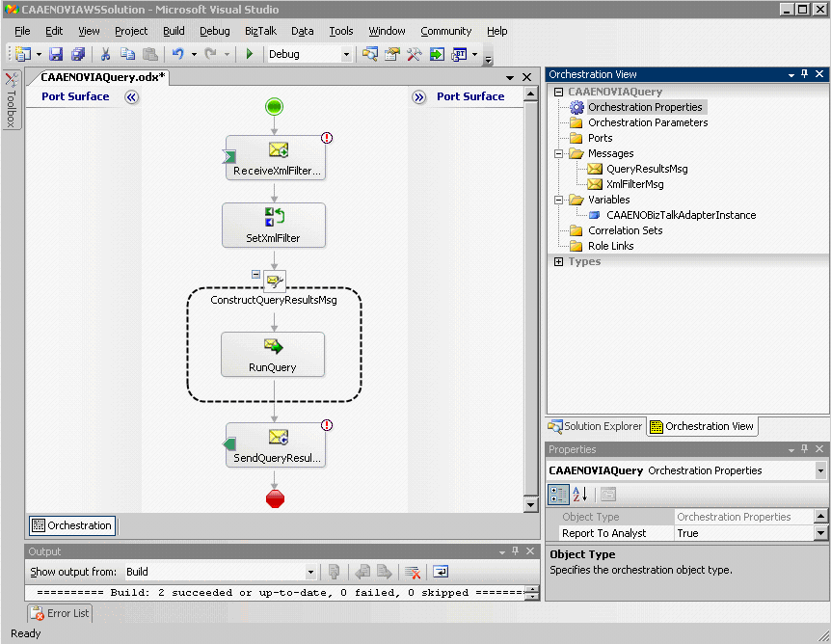
Task: Toggle Word Wrap in Output toolbar
Action: tap(441, 572)
